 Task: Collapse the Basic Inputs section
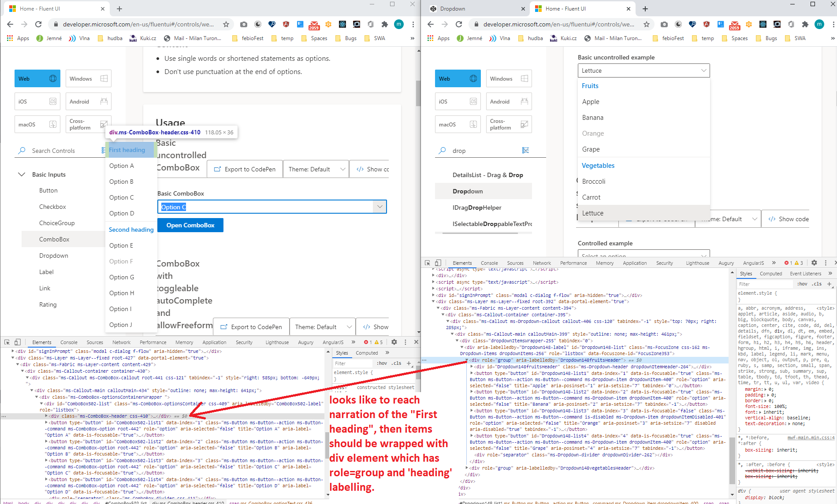click(x=22, y=174)
